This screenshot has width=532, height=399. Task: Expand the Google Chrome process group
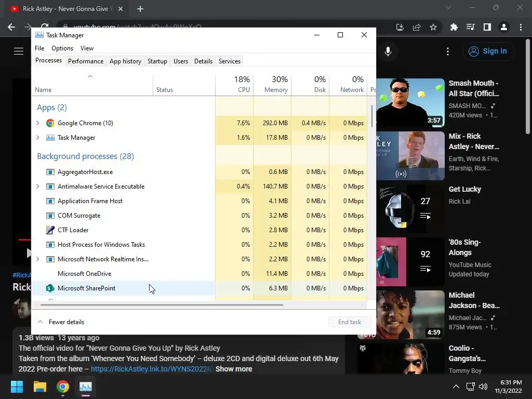coord(37,123)
